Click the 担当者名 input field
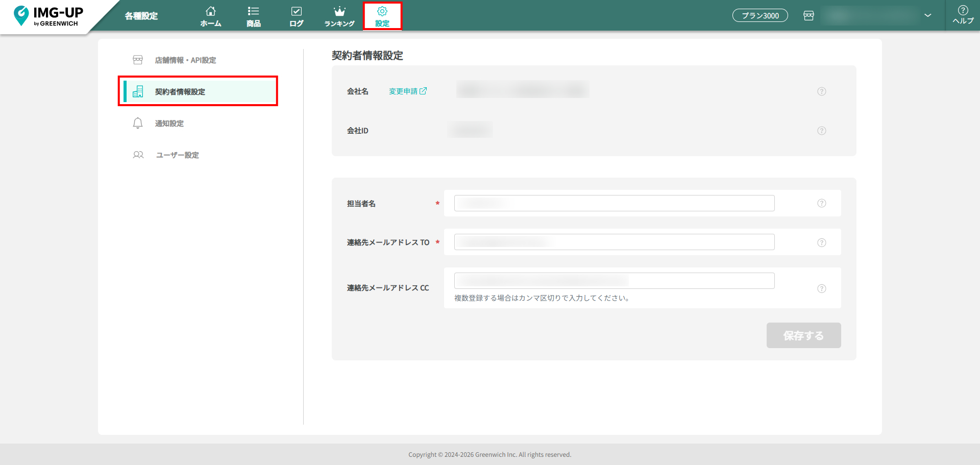 click(x=614, y=203)
